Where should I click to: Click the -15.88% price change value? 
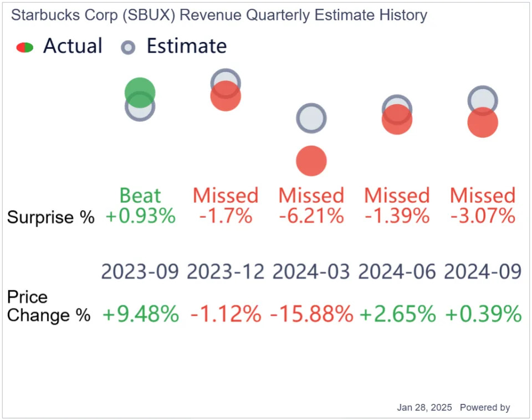pyautogui.click(x=312, y=314)
